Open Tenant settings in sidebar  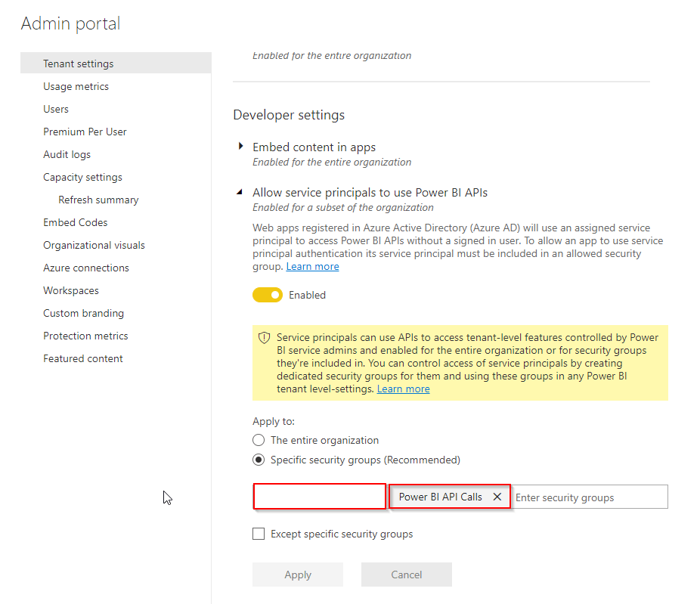79,63
